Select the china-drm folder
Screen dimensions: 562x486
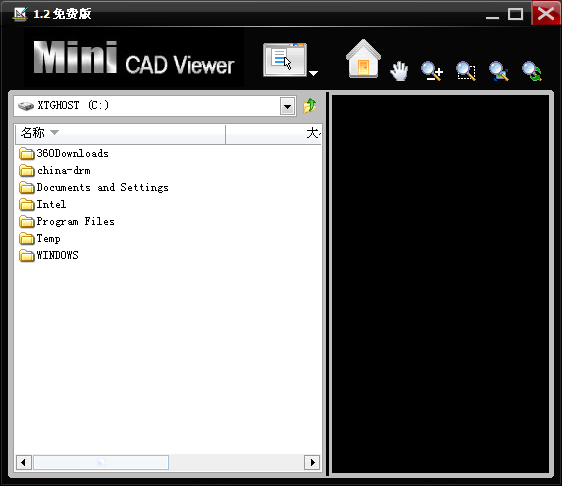click(55, 171)
